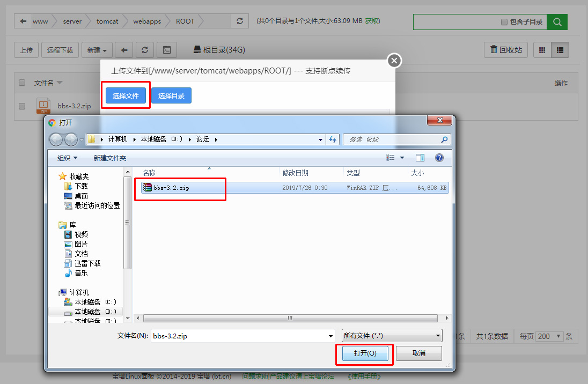Open the file type filter 所有文件 dropdown

tap(392, 336)
